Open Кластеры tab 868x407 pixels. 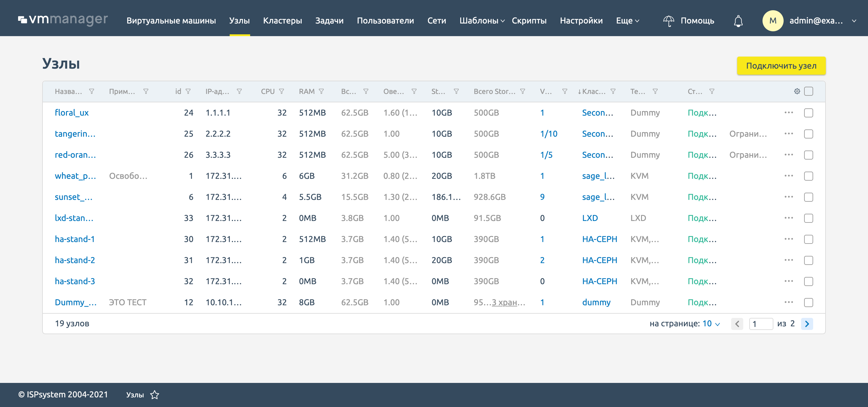(x=282, y=20)
